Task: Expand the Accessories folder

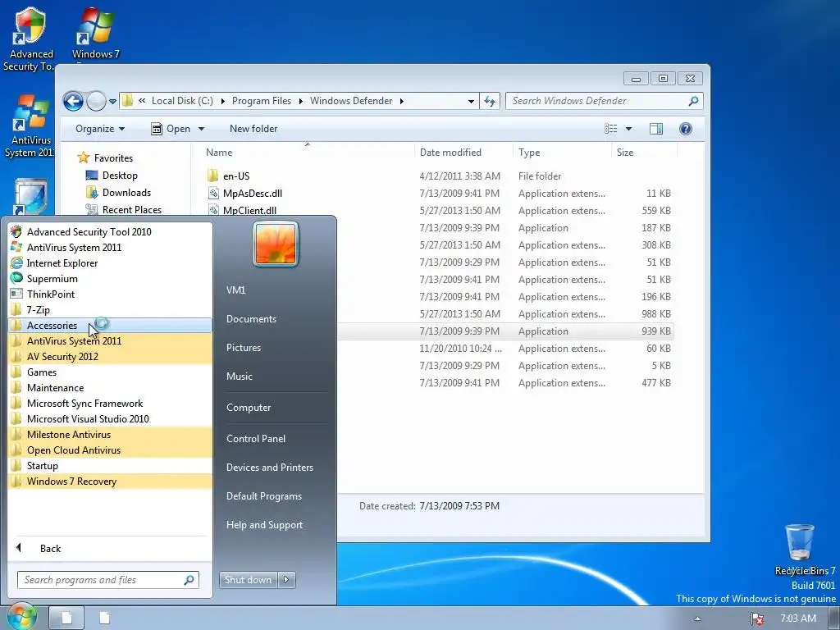Action: pos(110,325)
